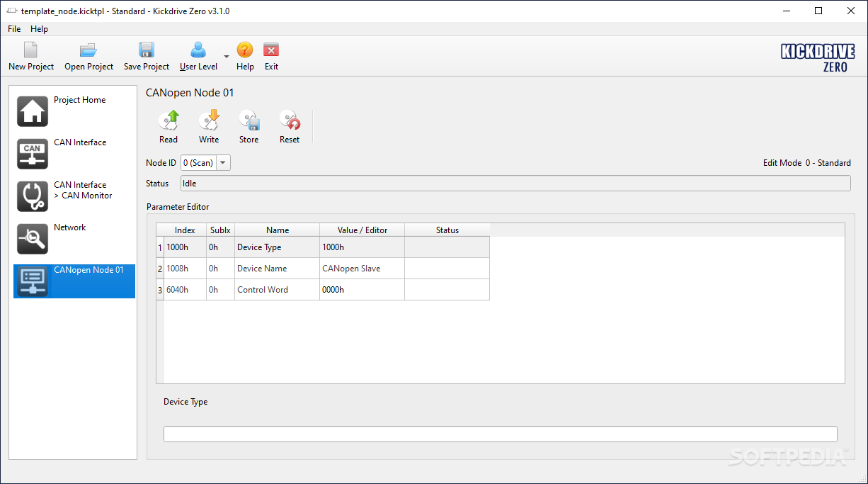Click the Name column header

click(x=278, y=230)
